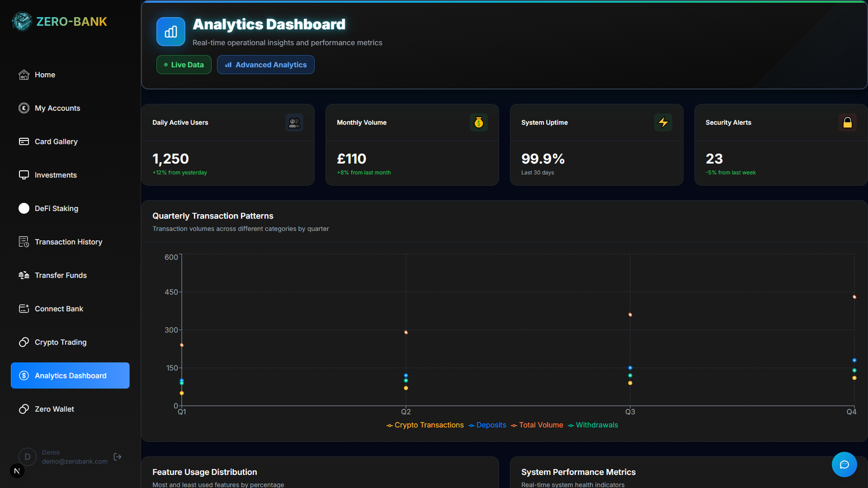Image resolution: width=868 pixels, height=488 pixels.
Task: Click the Advanced Analytics button
Action: pos(266,65)
